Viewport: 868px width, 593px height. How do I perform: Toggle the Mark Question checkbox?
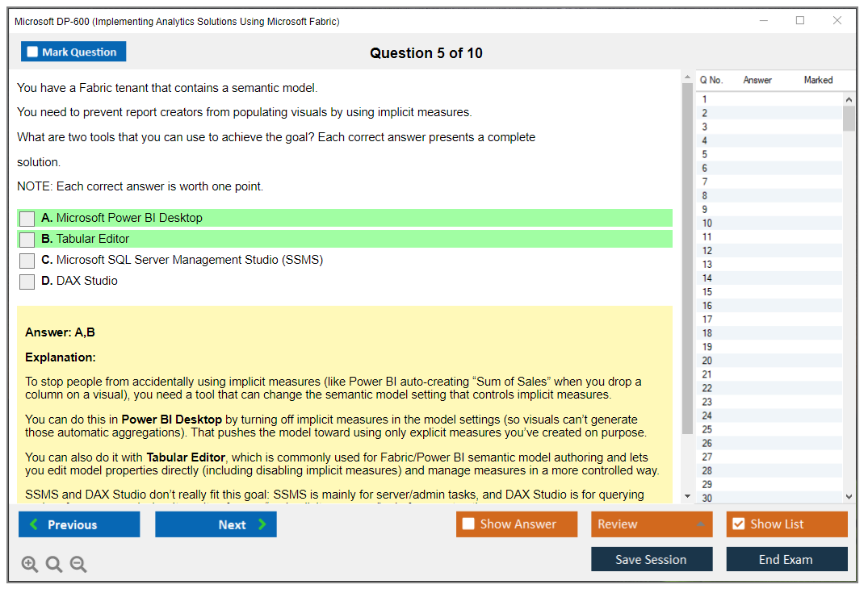32,51
